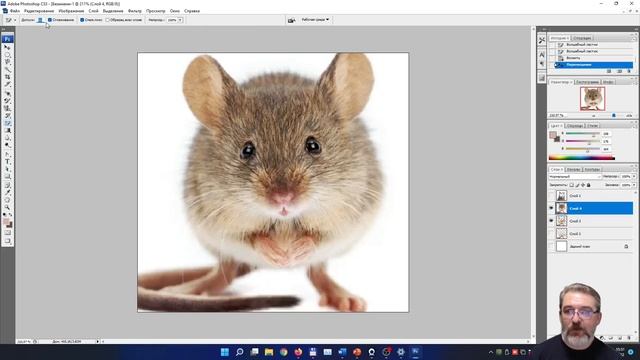
Task: Open the layer fill (Заливка) arrow
Action: [x=634, y=185]
